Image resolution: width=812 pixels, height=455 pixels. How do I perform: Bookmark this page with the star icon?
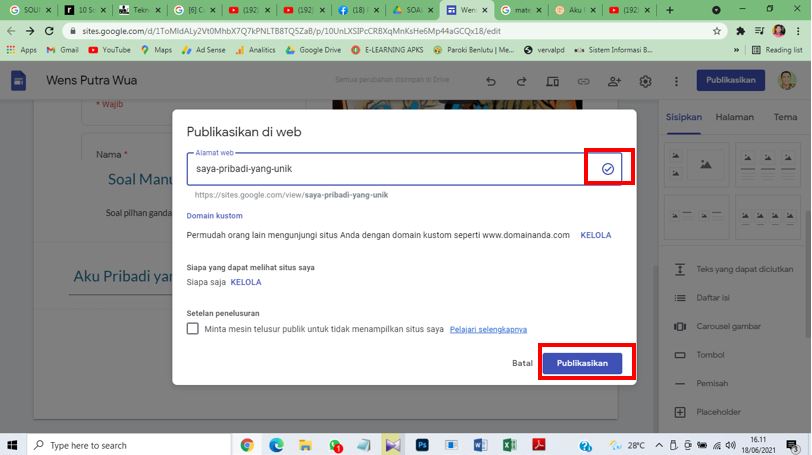tap(717, 31)
